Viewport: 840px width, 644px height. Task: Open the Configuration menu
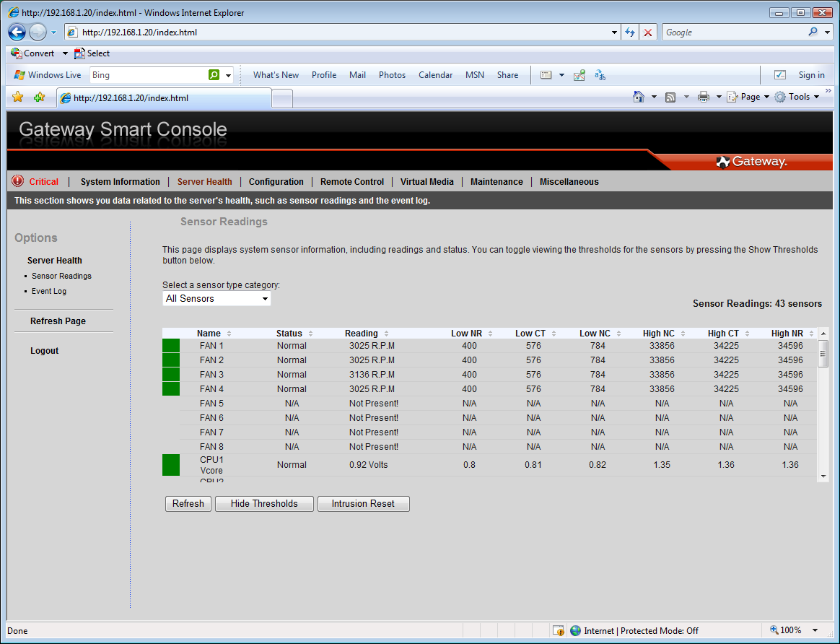click(x=276, y=182)
